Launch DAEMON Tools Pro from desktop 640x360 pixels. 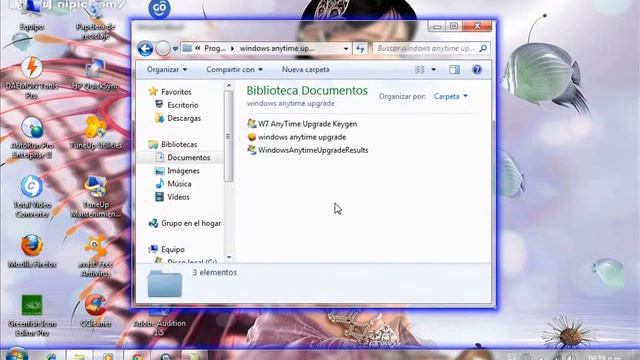point(31,78)
